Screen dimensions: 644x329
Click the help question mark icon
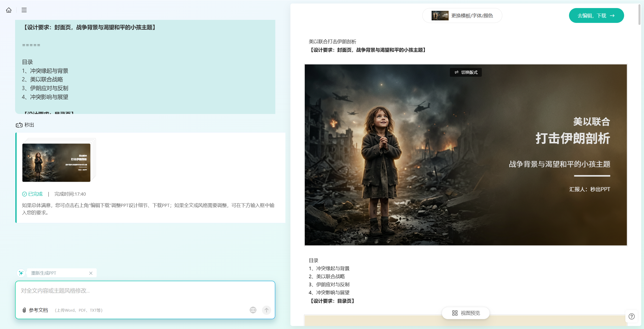[631, 316]
